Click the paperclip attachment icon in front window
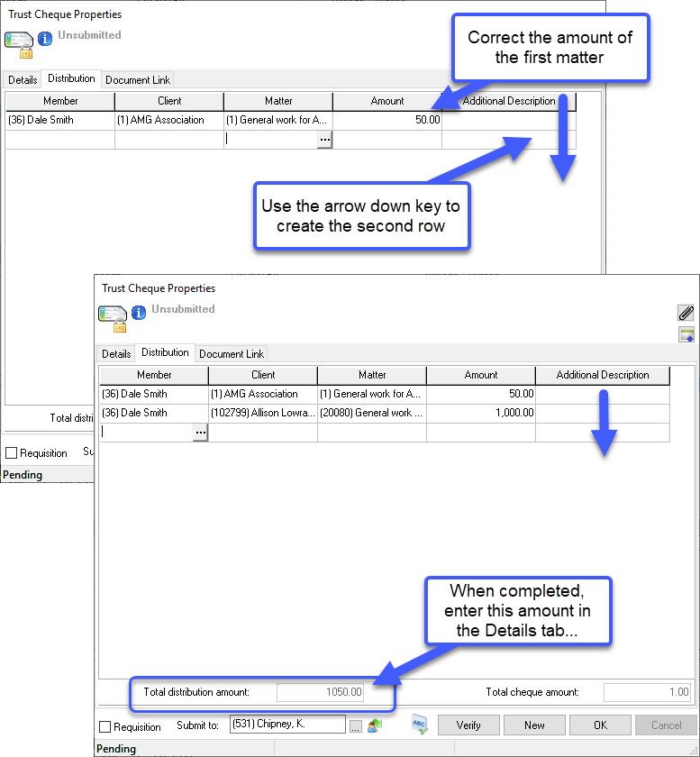This screenshot has width=700, height=757. (x=686, y=313)
